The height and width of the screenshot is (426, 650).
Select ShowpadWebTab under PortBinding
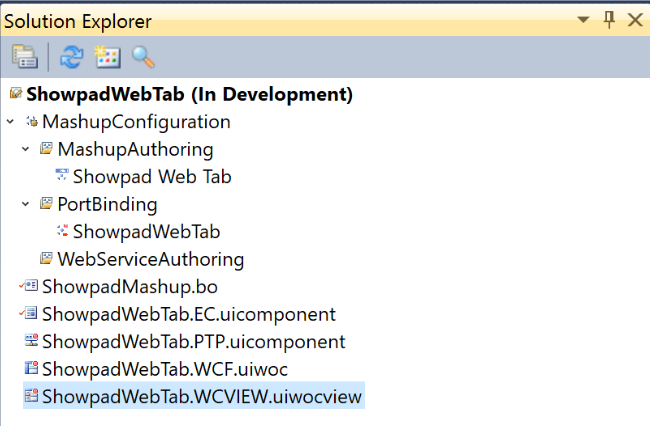146,232
